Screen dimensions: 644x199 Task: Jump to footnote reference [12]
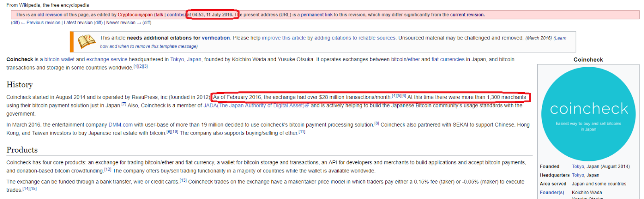[x=108, y=170]
